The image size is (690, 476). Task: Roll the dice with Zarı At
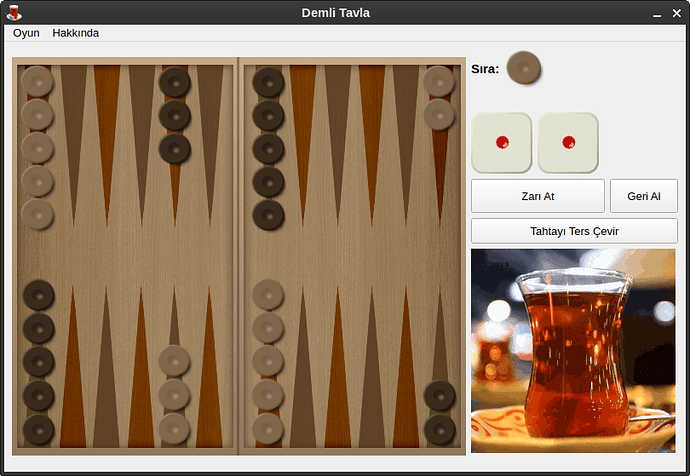coord(538,196)
